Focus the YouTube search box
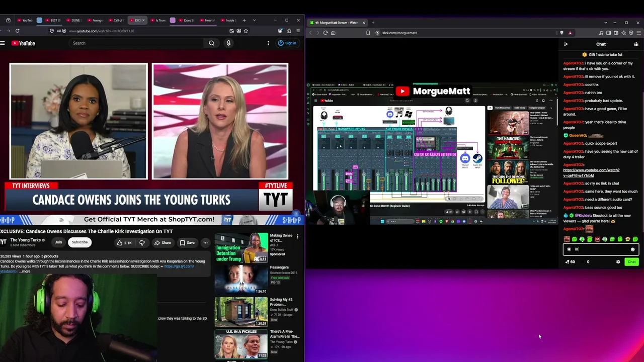This screenshot has height=362, width=644. pos(136,43)
